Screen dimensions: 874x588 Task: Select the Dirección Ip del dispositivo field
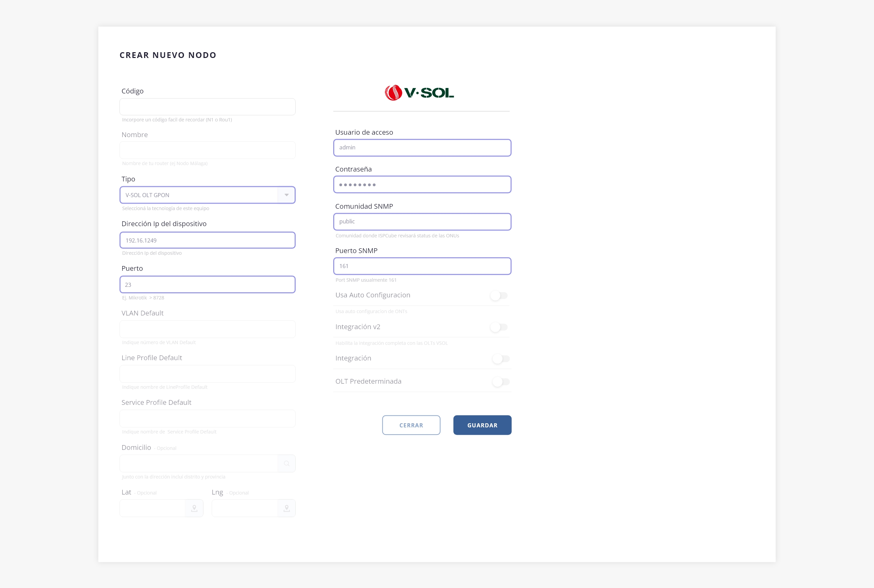(207, 240)
